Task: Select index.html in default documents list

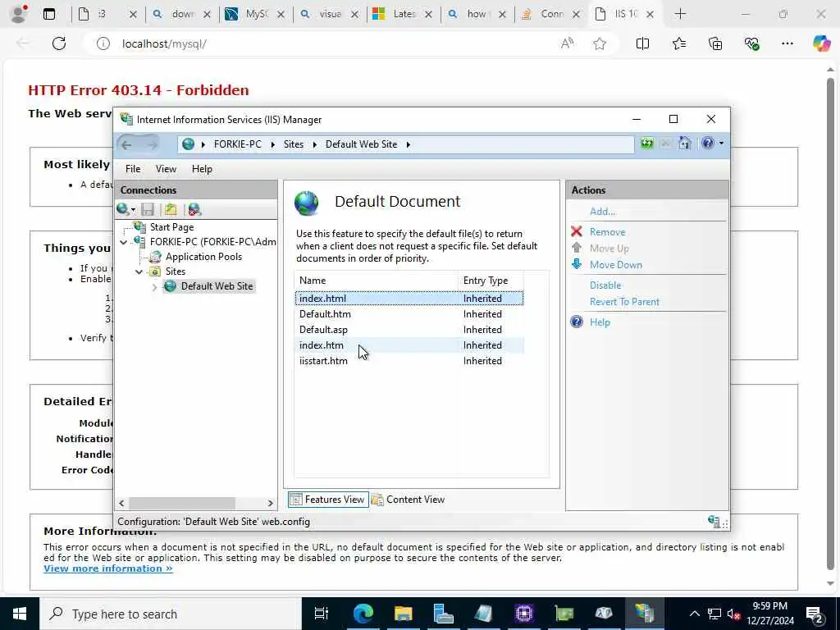Action: [409, 299]
